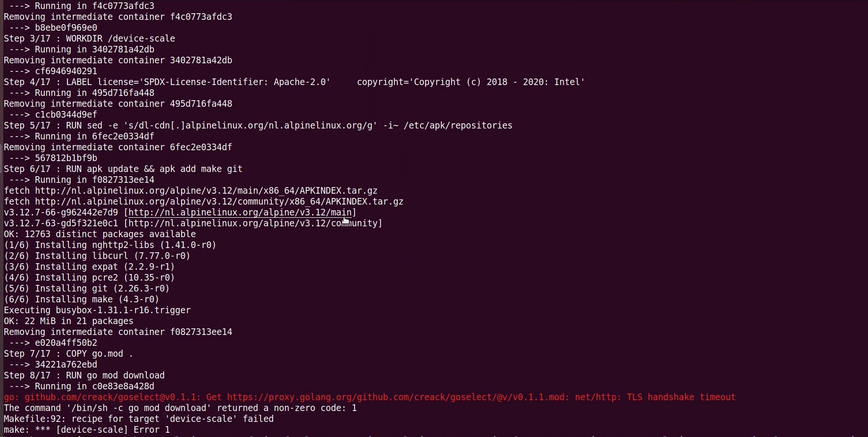Click the make device-scale Error 1 line
This screenshot has height=437, width=868.
pyautogui.click(x=87, y=430)
